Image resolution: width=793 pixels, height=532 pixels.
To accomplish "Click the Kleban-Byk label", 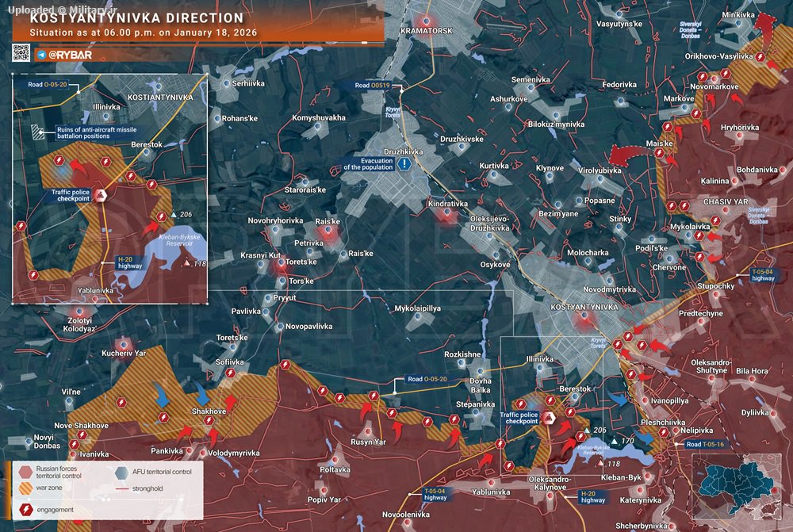I will click(x=621, y=477).
